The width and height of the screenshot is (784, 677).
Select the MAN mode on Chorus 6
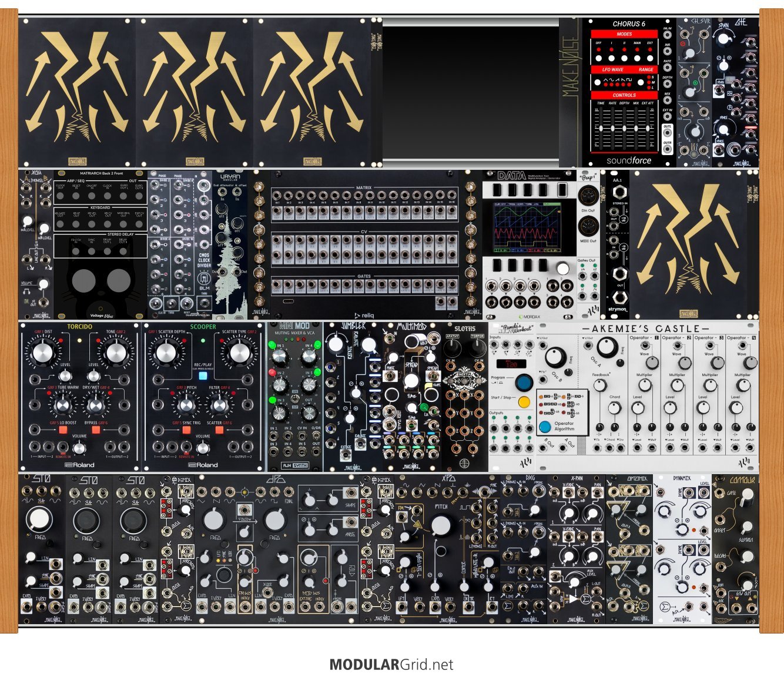tap(637, 58)
